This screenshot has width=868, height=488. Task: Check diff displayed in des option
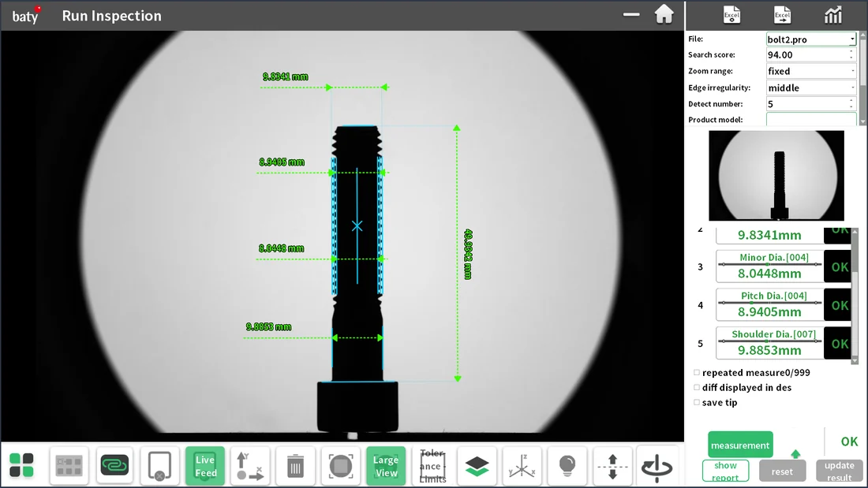[x=697, y=387]
